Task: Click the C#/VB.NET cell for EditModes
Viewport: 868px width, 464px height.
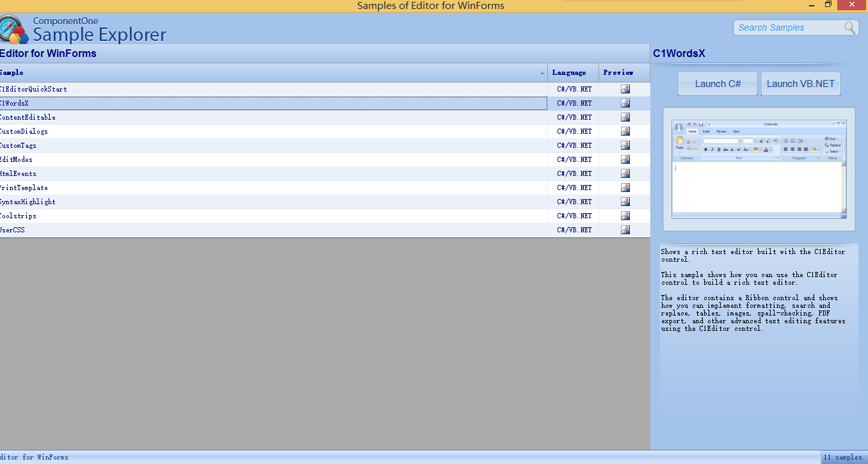Action: click(x=574, y=159)
